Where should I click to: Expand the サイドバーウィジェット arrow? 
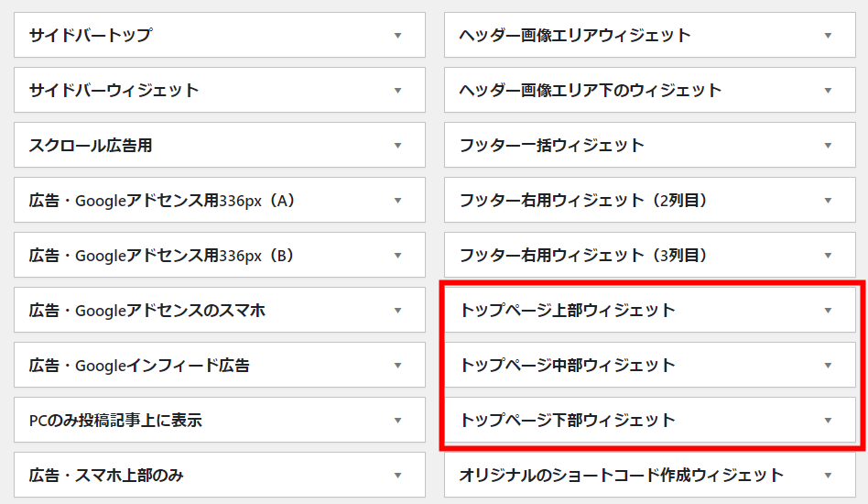pyautogui.click(x=397, y=91)
